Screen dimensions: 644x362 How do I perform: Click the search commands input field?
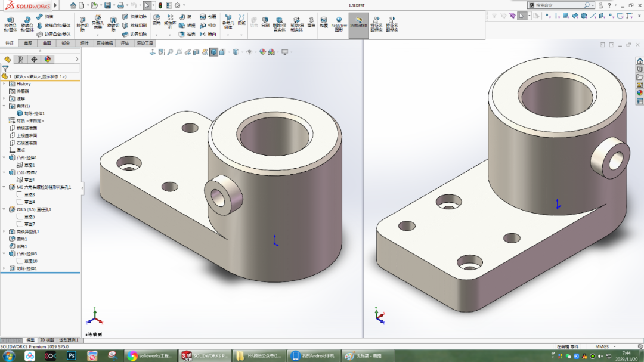coord(559,5)
